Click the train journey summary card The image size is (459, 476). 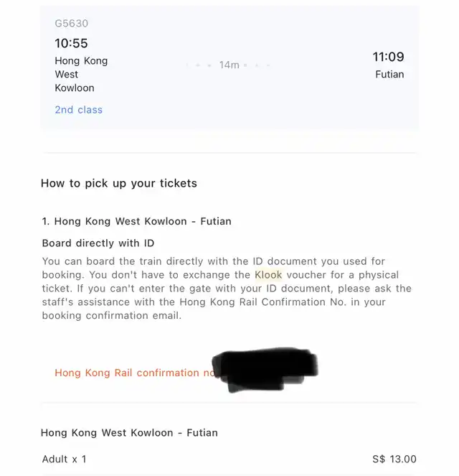pos(229,67)
